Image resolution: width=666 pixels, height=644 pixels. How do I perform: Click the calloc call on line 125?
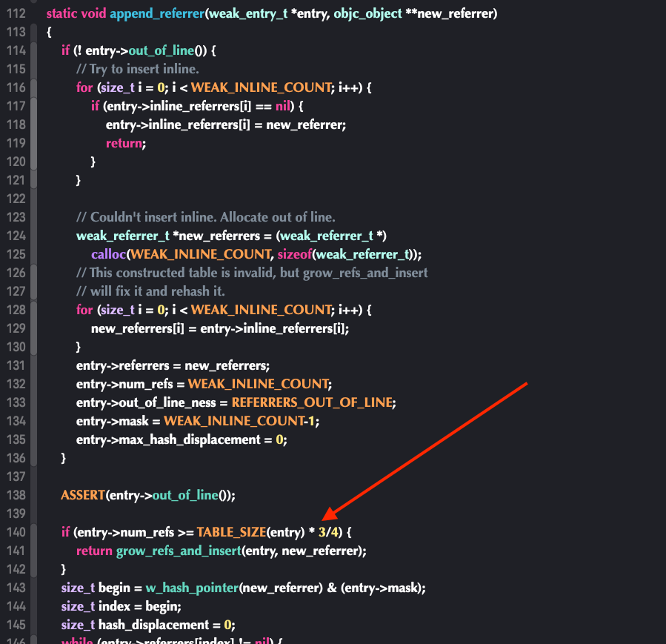(109, 254)
